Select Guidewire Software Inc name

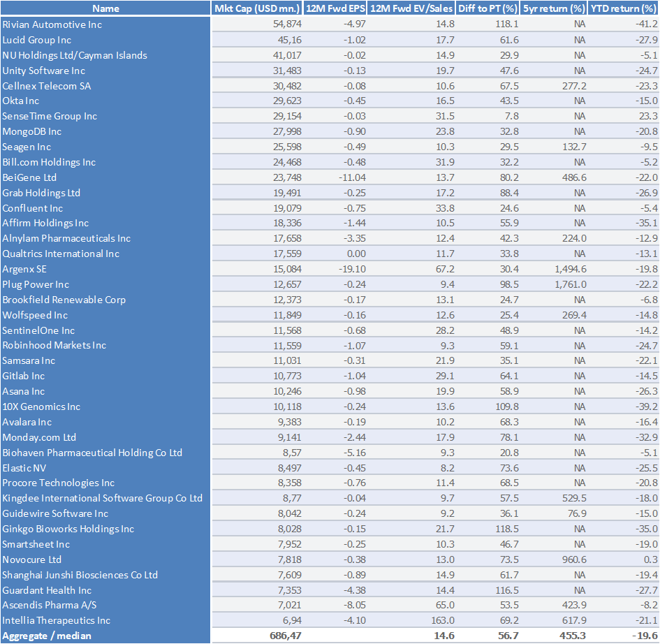pyautogui.click(x=55, y=513)
